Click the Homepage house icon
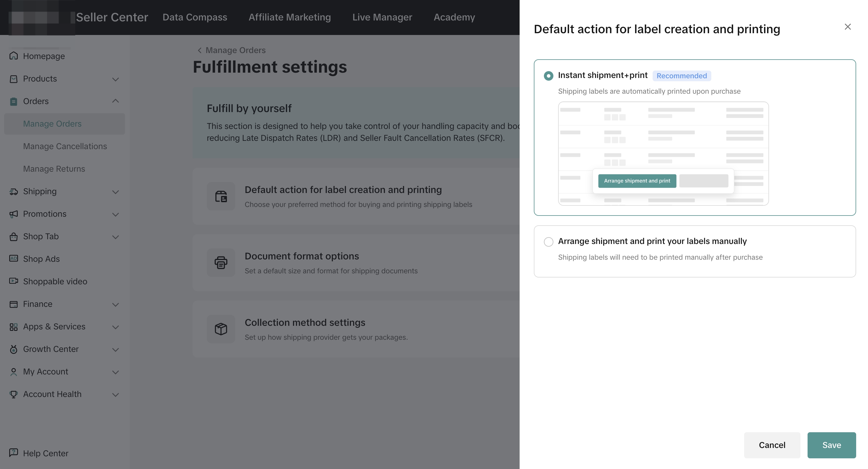The image size is (868, 469). pyautogui.click(x=13, y=56)
